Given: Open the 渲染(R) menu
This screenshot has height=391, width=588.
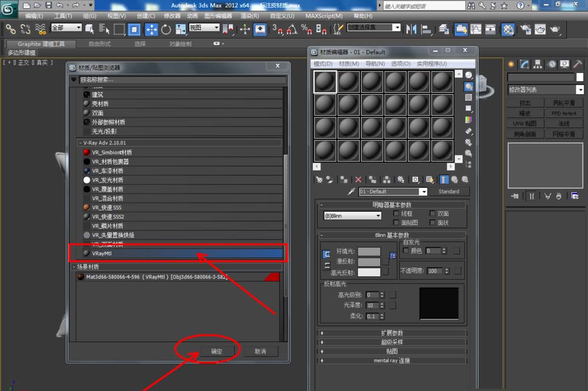Looking at the screenshot, I should pos(250,16).
